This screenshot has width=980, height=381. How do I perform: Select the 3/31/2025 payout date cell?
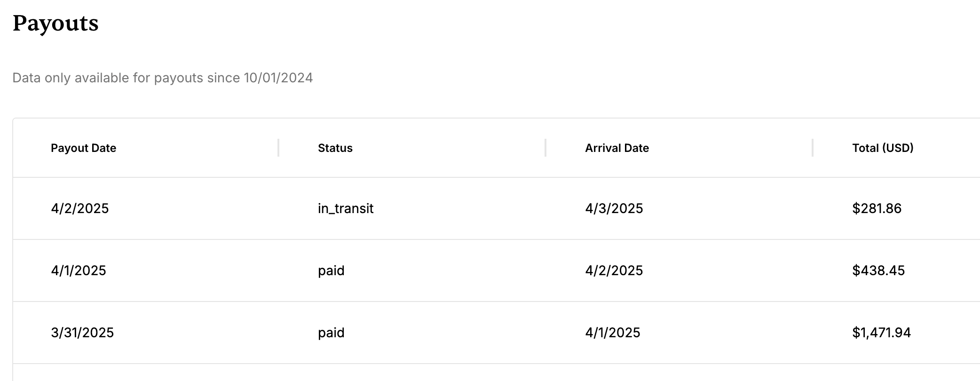click(82, 333)
